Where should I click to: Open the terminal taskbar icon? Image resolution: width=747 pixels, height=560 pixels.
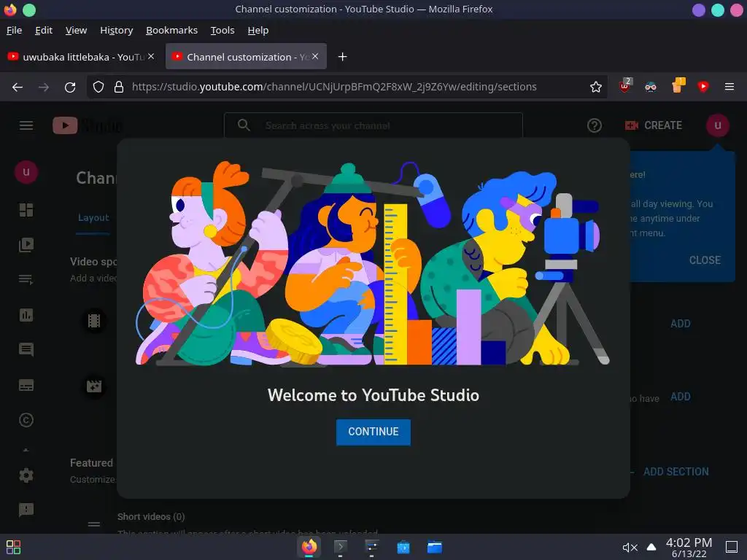coord(340,547)
